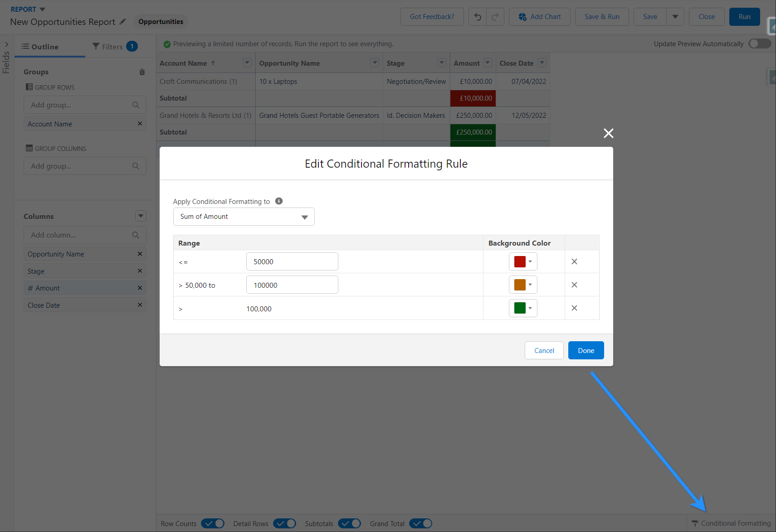The height and width of the screenshot is (532, 776).
Task: Click search icon in group rows field
Action: click(x=136, y=105)
